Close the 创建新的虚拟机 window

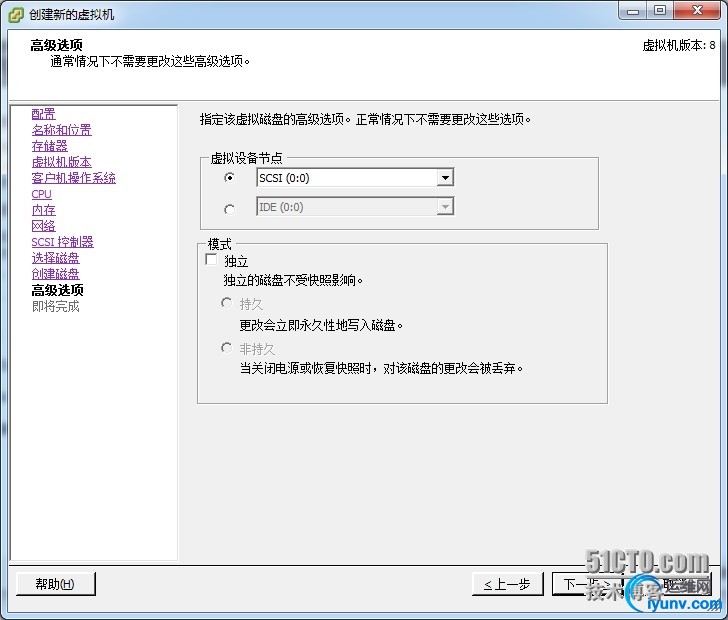click(696, 11)
